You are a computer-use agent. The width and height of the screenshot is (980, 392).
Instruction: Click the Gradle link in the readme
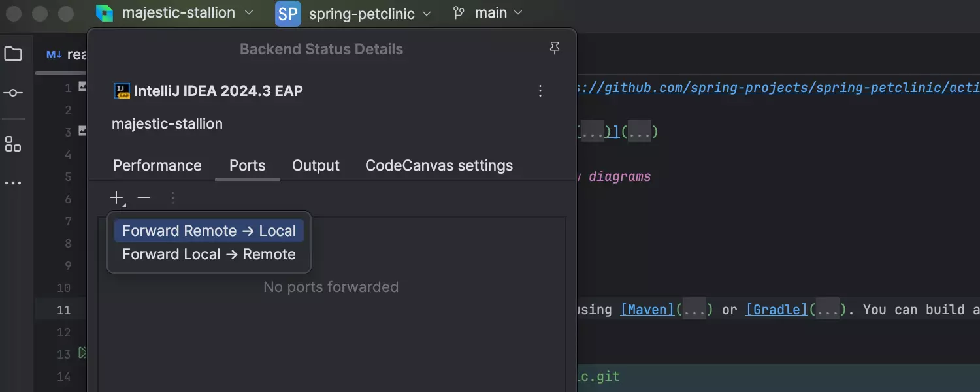coord(777,310)
